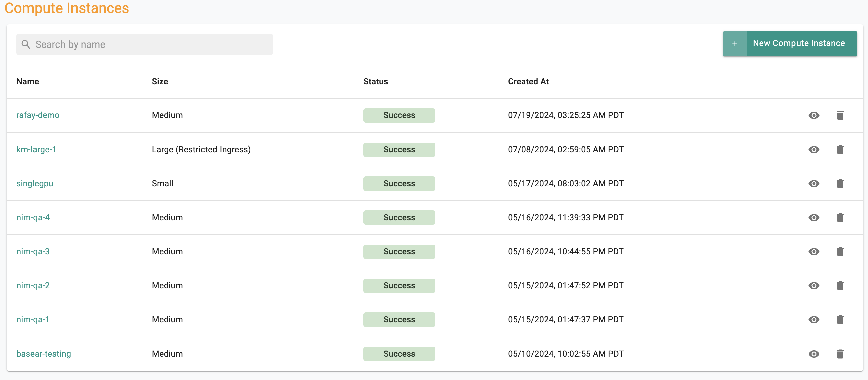Click the Created At column header

[x=528, y=81]
